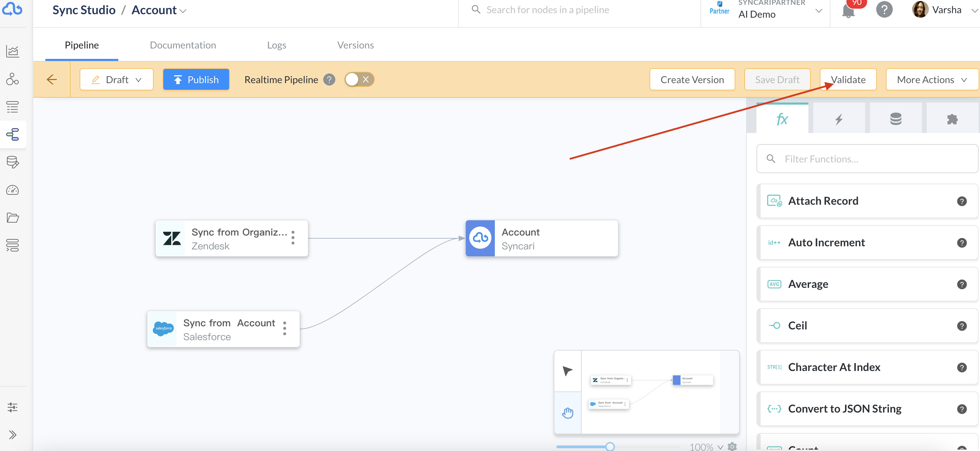Open help for Ceil function
The height and width of the screenshot is (451, 980).
tap(962, 326)
